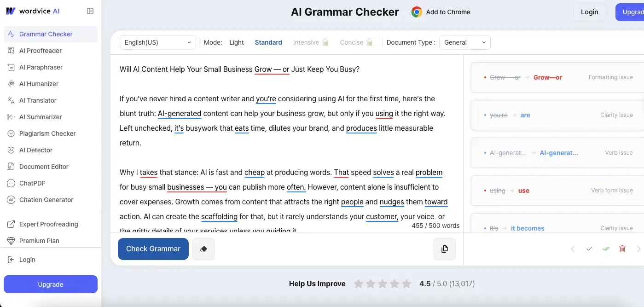
Task: Open Grammar Checker from the sidebar
Action: click(51, 34)
